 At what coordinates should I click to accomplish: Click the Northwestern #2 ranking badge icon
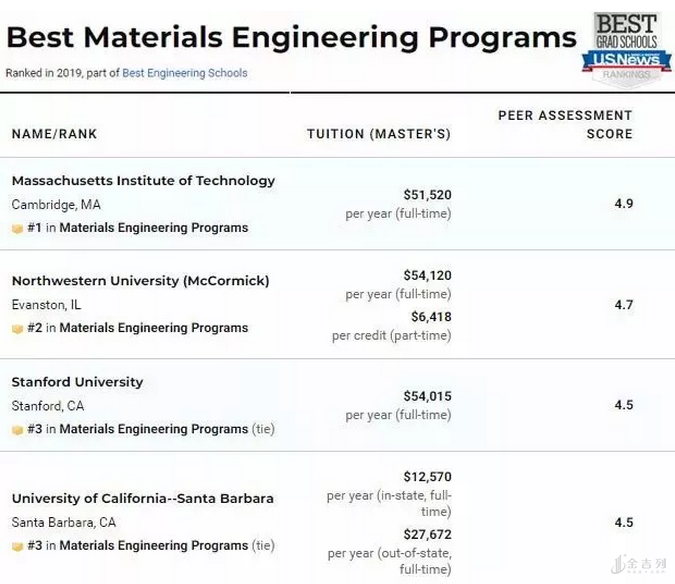[17, 328]
